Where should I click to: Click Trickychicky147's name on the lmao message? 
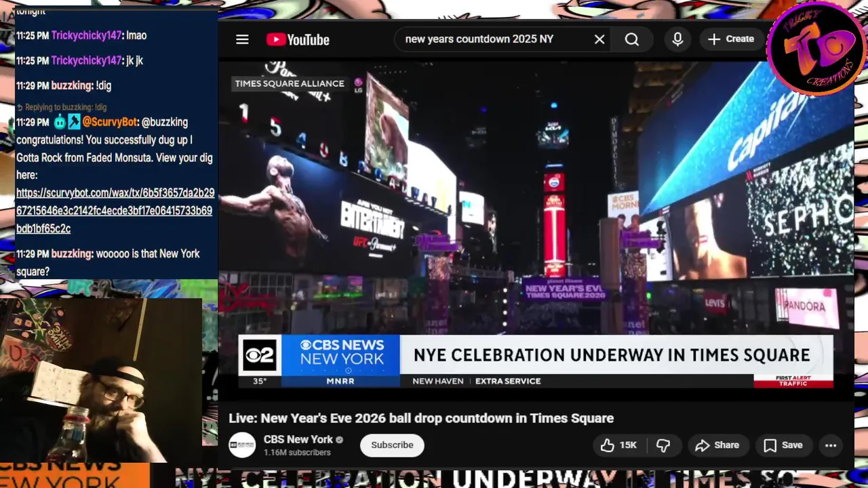pyautogui.click(x=86, y=35)
